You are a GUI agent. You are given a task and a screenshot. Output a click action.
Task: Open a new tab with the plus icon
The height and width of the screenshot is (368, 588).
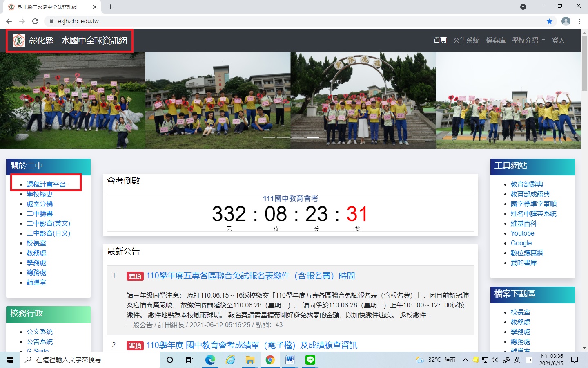(x=110, y=7)
